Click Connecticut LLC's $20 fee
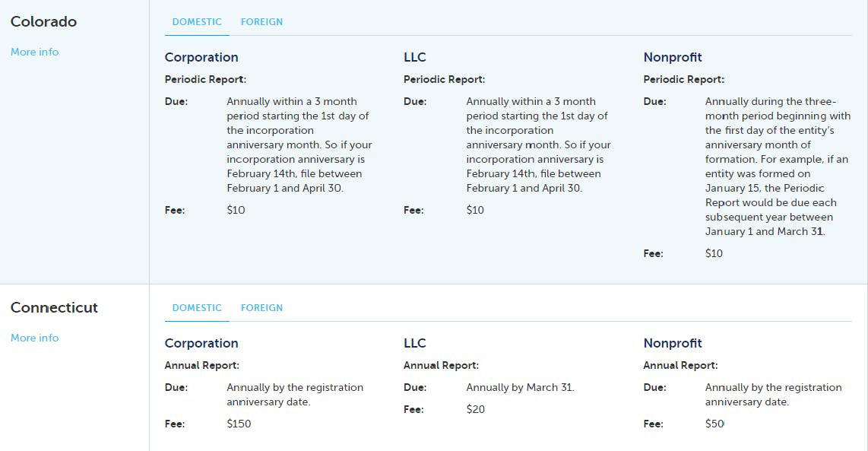 (476, 409)
